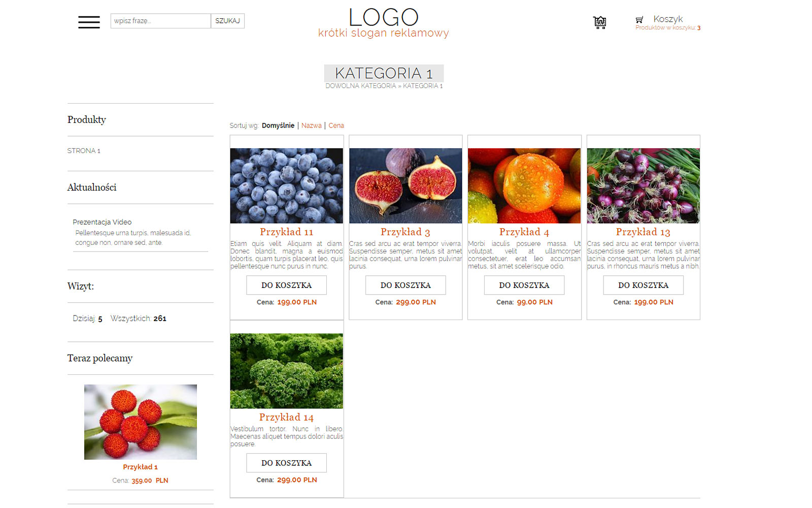Screen dimensions: 812x508
Task: Open the STRONA 1 sidebar link
Action: pos(84,151)
